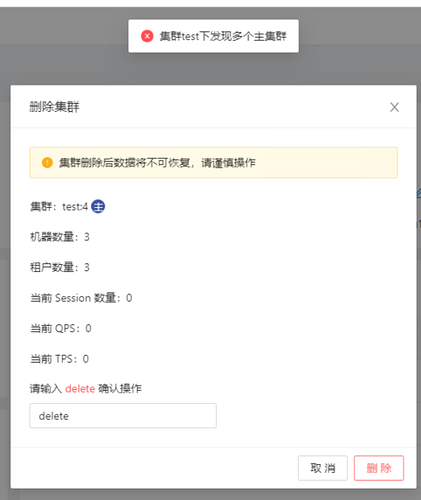Screen dimensions: 421x500
Task: Click the 机器数量 value row
Action: coord(60,237)
